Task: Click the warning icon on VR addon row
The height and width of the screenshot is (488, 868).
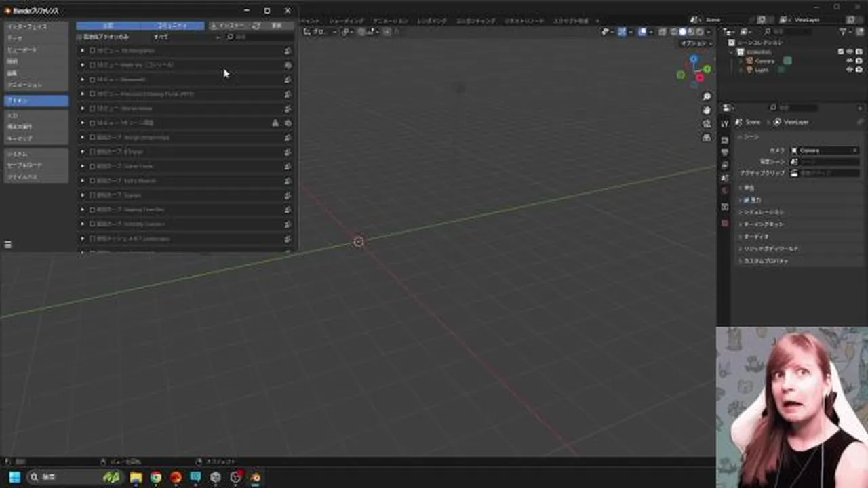Action: point(275,123)
